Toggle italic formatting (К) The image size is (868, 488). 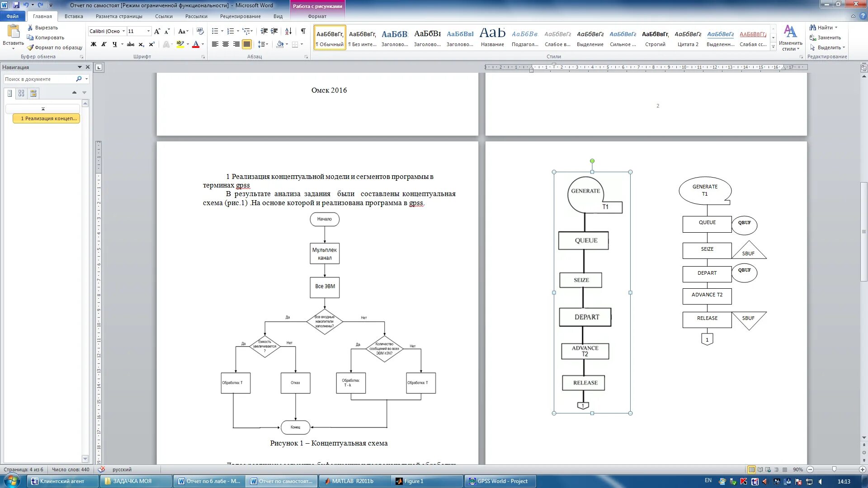[104, 44]
